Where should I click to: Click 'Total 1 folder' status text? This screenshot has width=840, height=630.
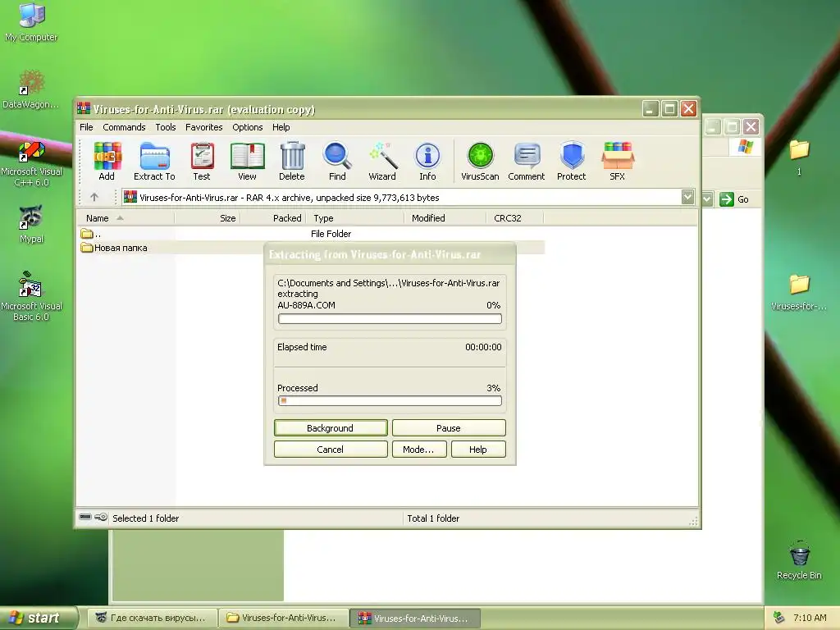(x=433, y=518)
